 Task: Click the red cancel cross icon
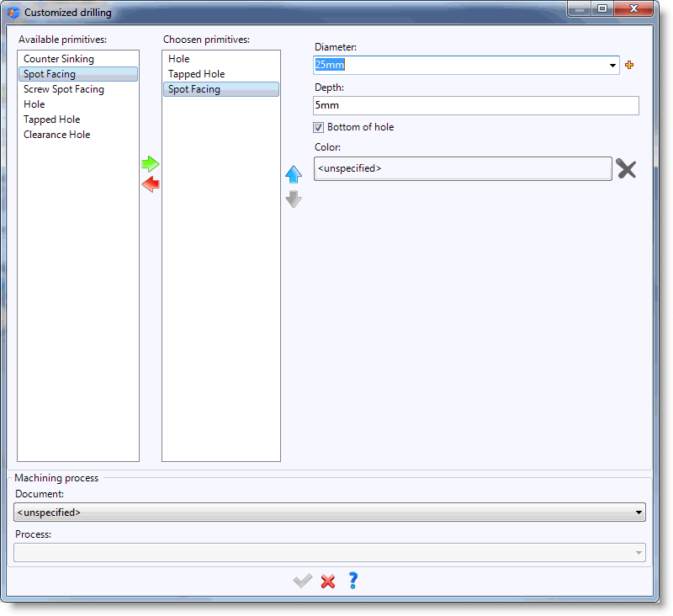[328, 581]
